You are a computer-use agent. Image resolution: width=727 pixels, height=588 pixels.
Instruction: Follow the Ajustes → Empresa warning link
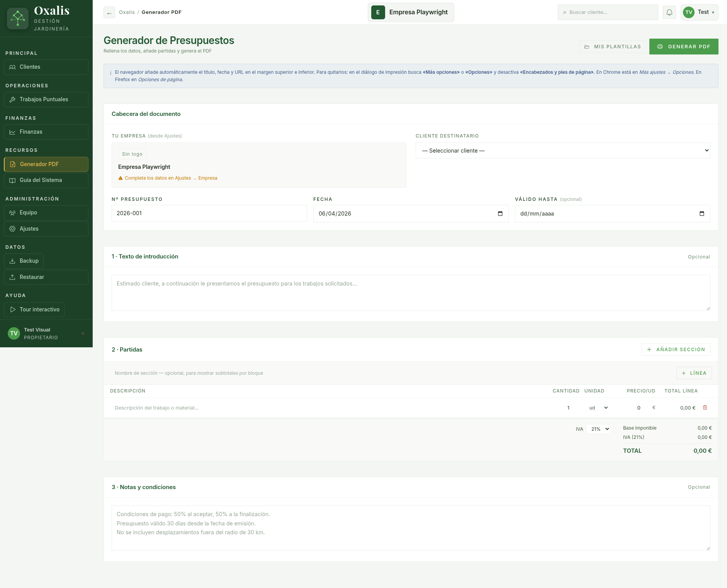point(171,178)
